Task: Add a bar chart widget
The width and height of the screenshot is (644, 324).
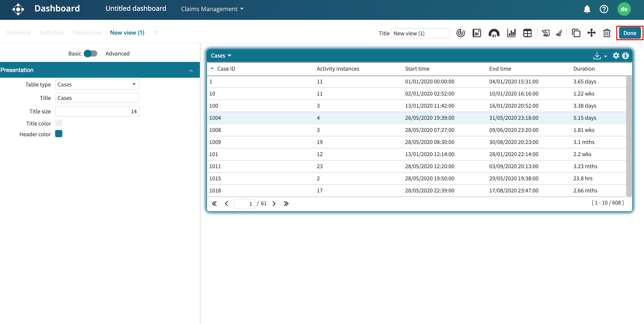Action: 511,33
